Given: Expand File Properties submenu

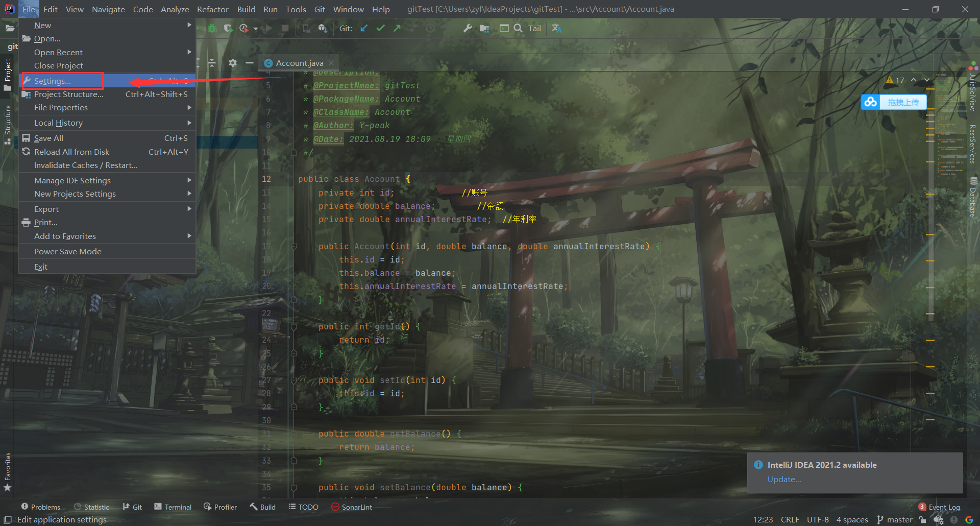Looking at the screenshot, I should [x=107, y=107].
